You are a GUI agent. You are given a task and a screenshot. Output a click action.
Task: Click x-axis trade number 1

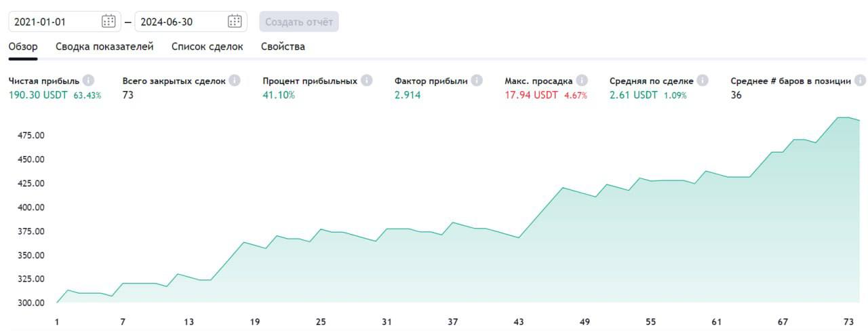click(57, 322)
